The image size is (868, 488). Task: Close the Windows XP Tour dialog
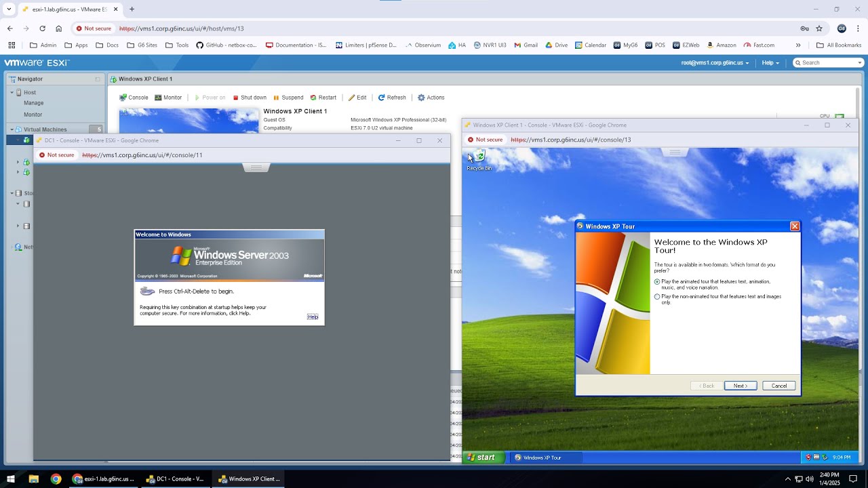point(795,226)
